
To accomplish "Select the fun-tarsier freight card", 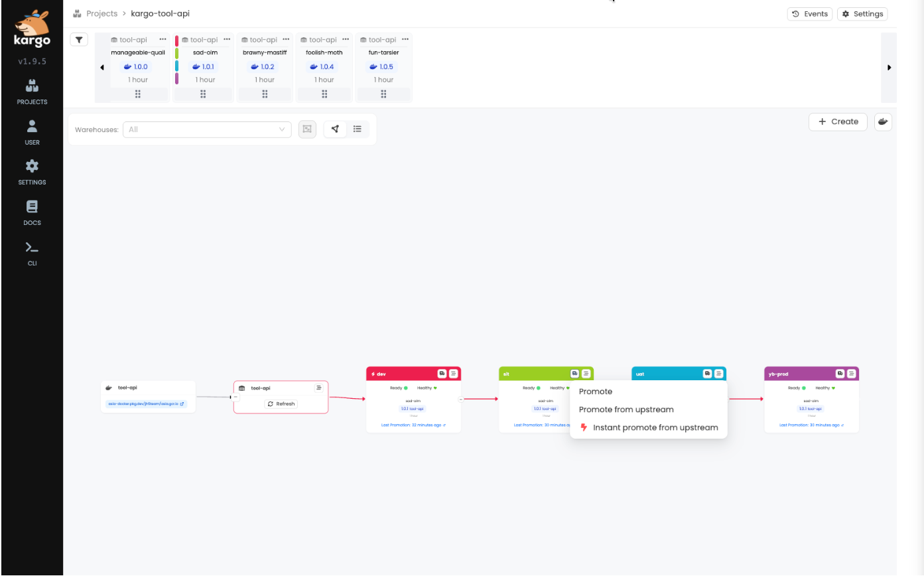I will [x=383, y=68].
